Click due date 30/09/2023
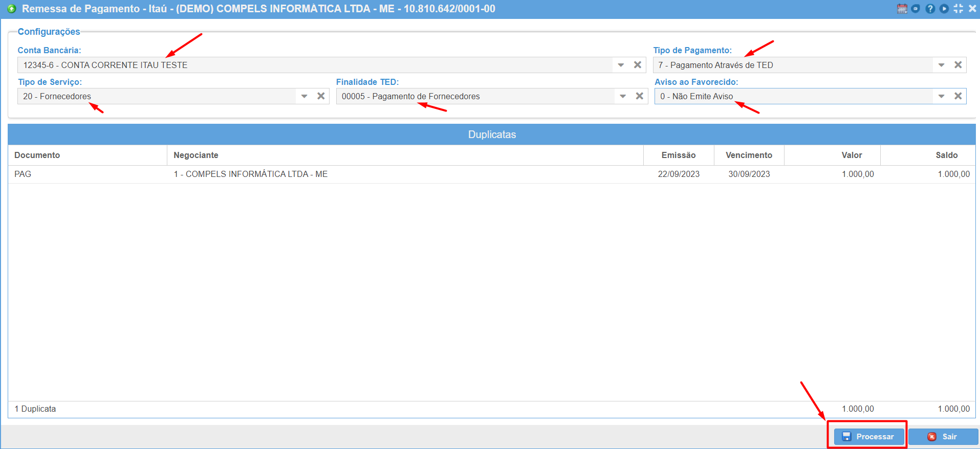The width and height of the screenshot is (980, 449). click(749, 174)
